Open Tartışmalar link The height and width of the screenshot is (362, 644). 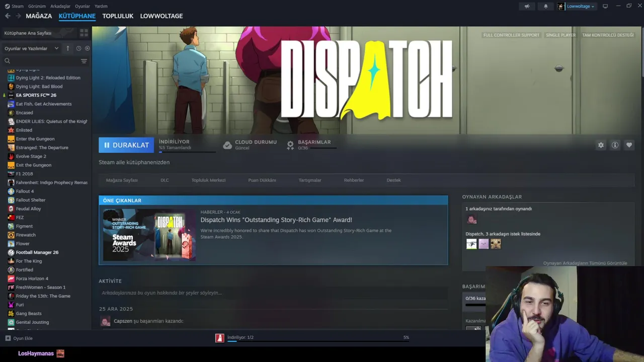pyautogui.click(x=310, y=180)
